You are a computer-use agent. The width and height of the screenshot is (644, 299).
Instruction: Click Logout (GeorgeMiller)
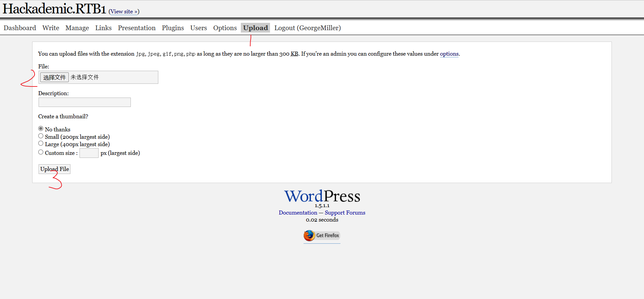[x=307, y=28]
